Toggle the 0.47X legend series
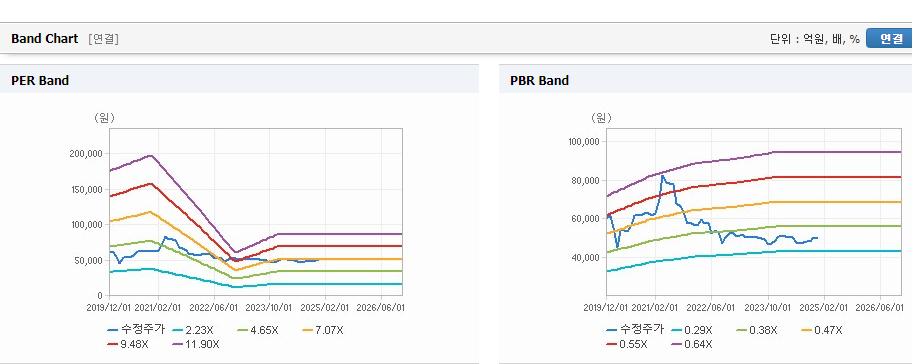Screen dimensions: 912x364 coord(821,330)
